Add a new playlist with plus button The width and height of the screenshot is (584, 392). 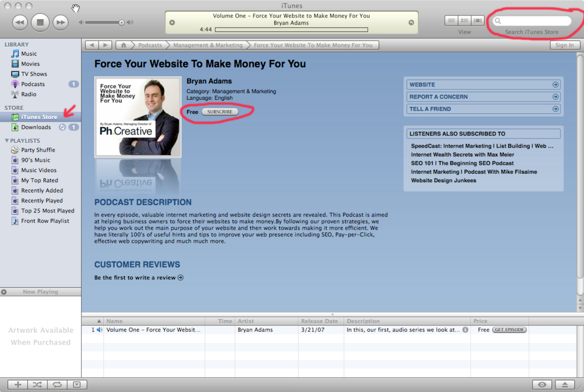point(18,385)
